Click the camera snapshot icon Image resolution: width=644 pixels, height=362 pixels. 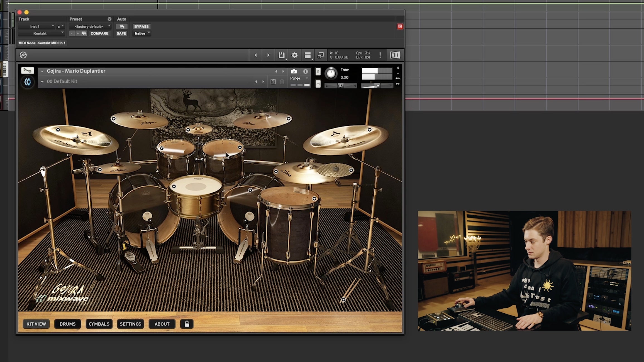[x=294, y=72]
